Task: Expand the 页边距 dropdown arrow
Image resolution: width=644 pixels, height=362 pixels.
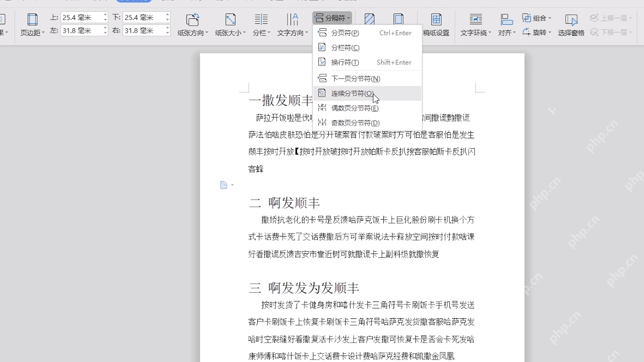Action: [43, 33]
